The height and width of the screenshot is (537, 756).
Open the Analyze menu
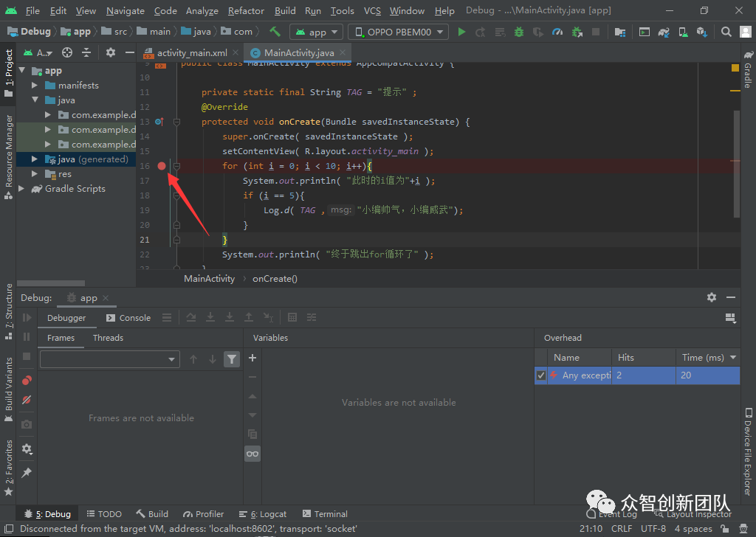pos(202,10)
